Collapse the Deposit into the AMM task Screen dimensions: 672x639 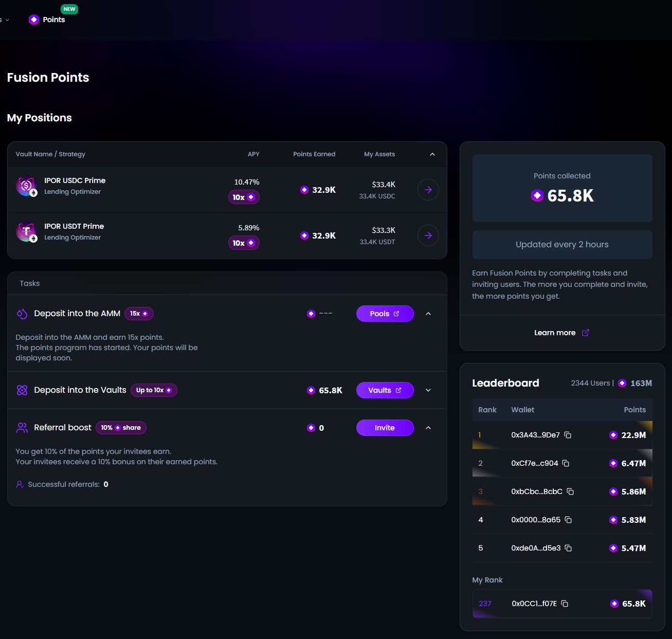(428, 314)
